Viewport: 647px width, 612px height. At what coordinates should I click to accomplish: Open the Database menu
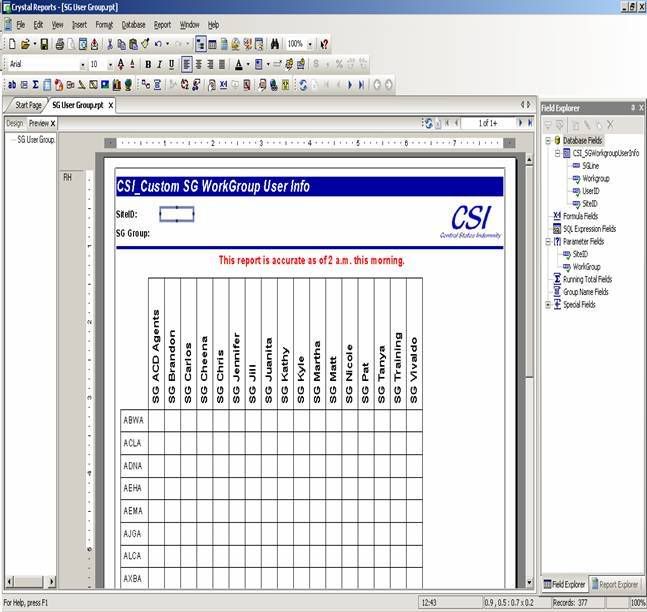point(133,25)
